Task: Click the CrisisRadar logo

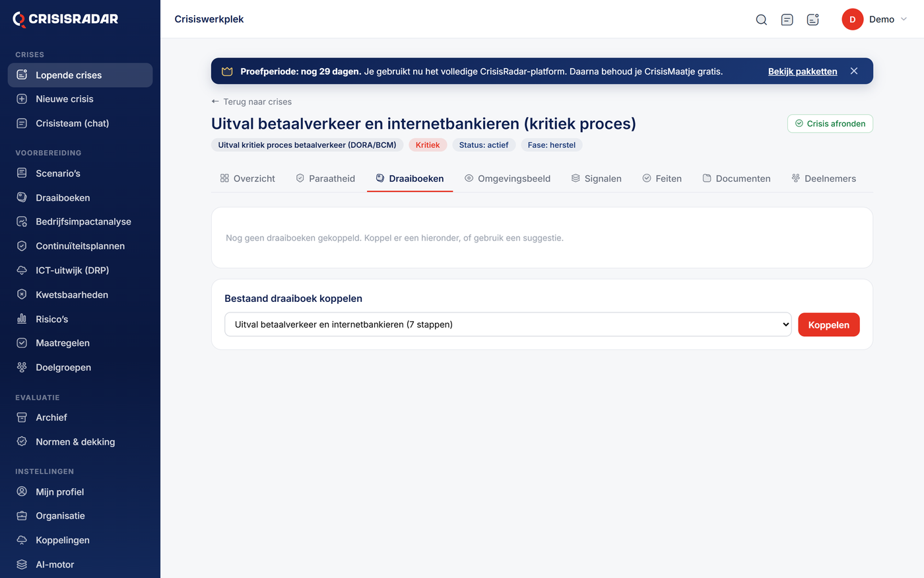Action: (65, 19)
